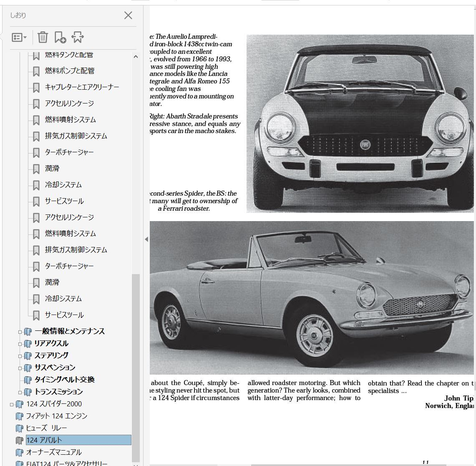476x466 pixels.
Task: Click the "a Ferrari roadster." caption text
Action: 184,209
